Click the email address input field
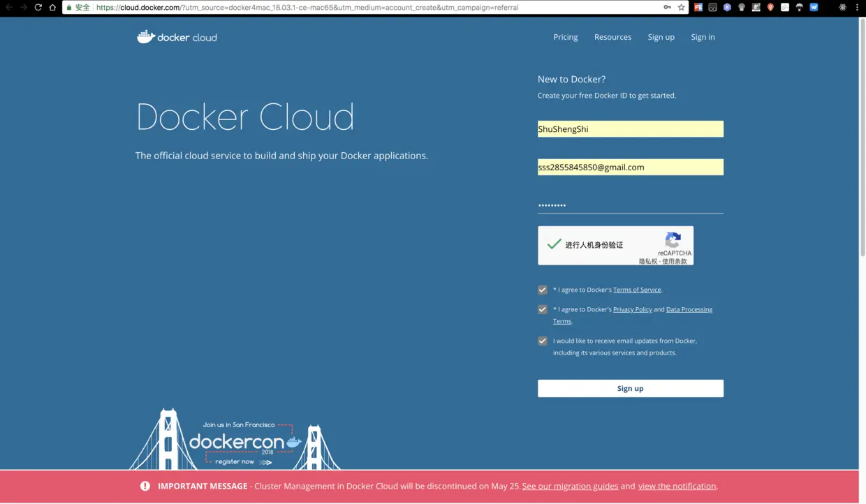This screenshot has height=504, width=866. click(629, 167)
